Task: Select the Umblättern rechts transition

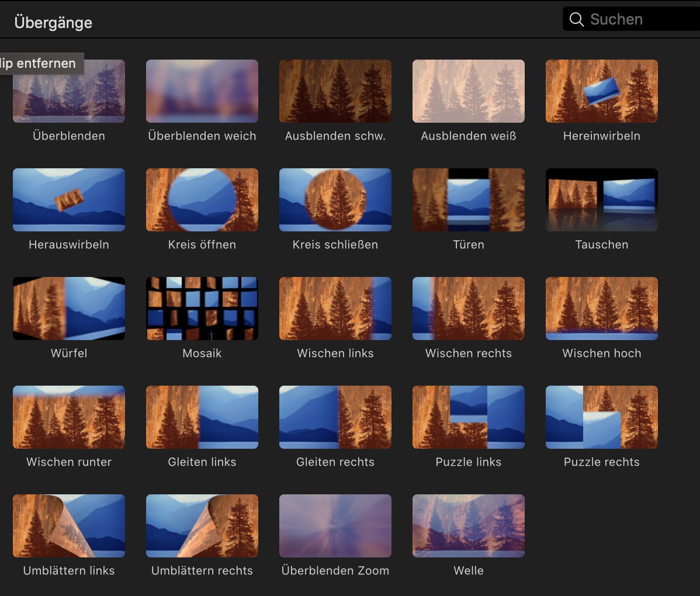Action: tap(202, 526)
